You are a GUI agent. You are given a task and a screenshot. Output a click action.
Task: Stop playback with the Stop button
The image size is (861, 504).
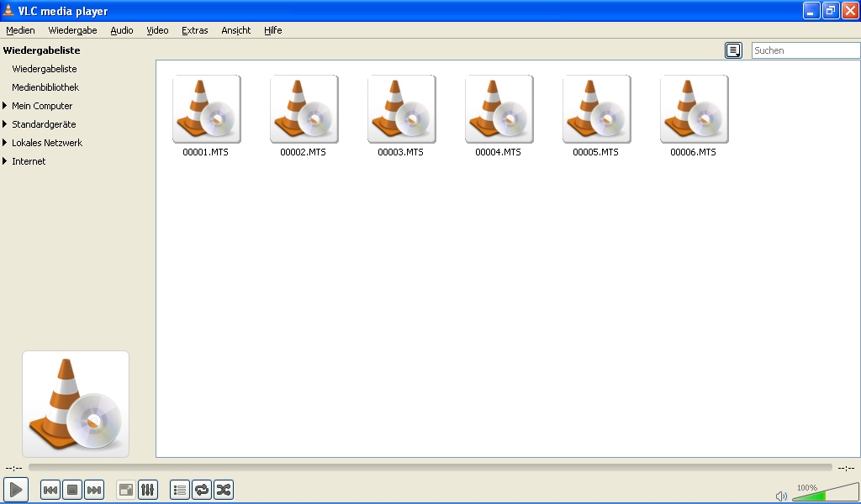(72, 490)
